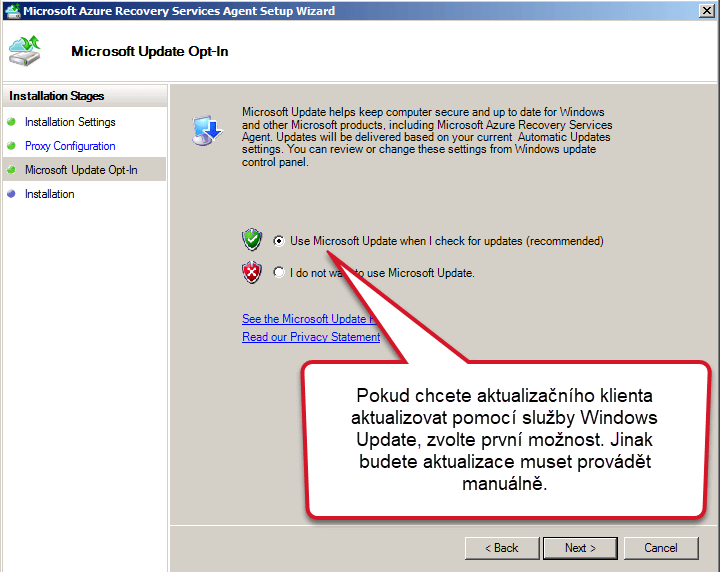Click the green bullet beside Installation Settings
This screenshot has width=721, height=572.
tap(11, 122)
